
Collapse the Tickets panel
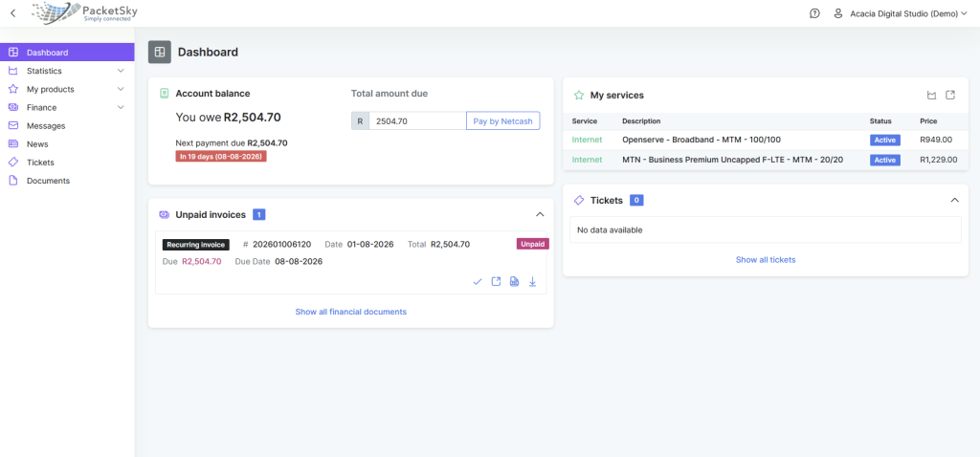click(954, 200)
